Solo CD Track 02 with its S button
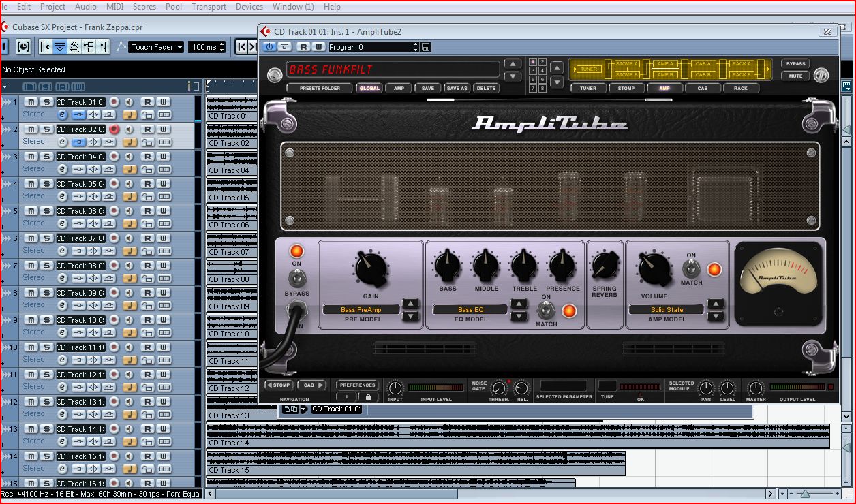Screen dimensions: 856x504 (46, 129)
